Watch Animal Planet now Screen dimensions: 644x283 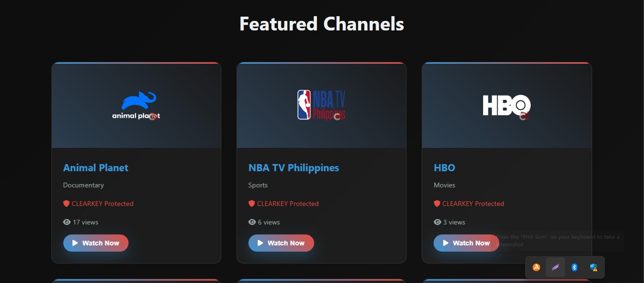click(96, 243)
